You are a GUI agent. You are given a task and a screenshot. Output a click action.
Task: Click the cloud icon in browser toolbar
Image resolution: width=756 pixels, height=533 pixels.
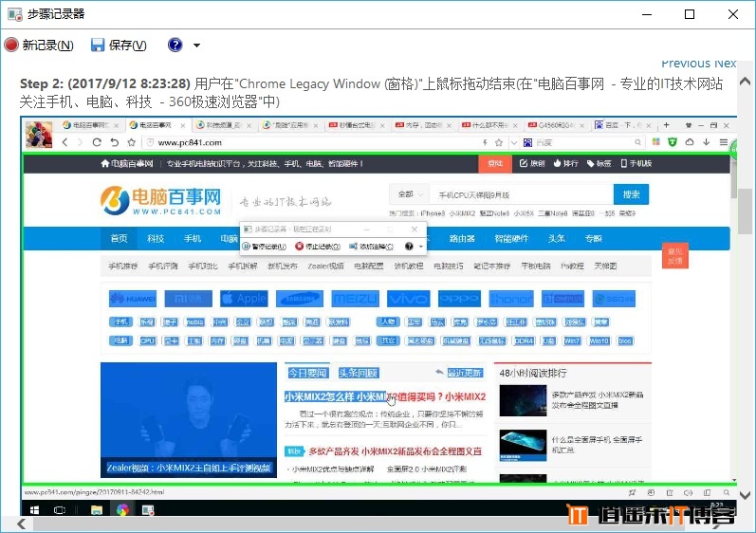tap(690, 142)
